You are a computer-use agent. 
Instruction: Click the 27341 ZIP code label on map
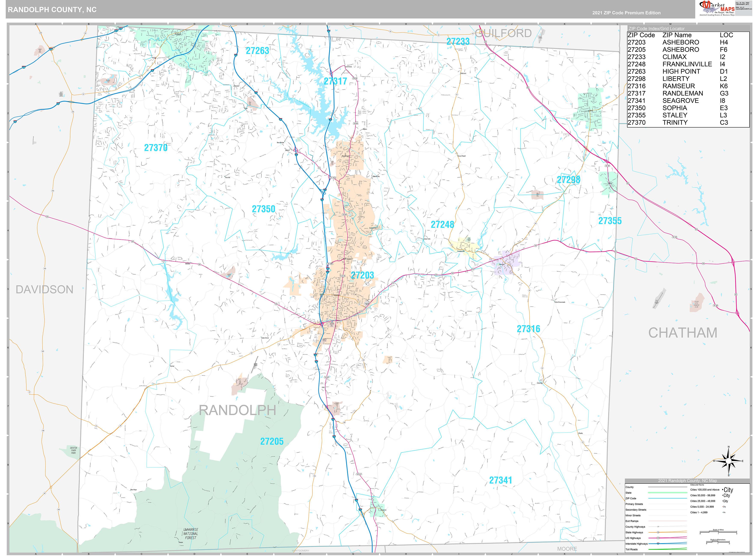pyautogui.click(x=501, y=480)
